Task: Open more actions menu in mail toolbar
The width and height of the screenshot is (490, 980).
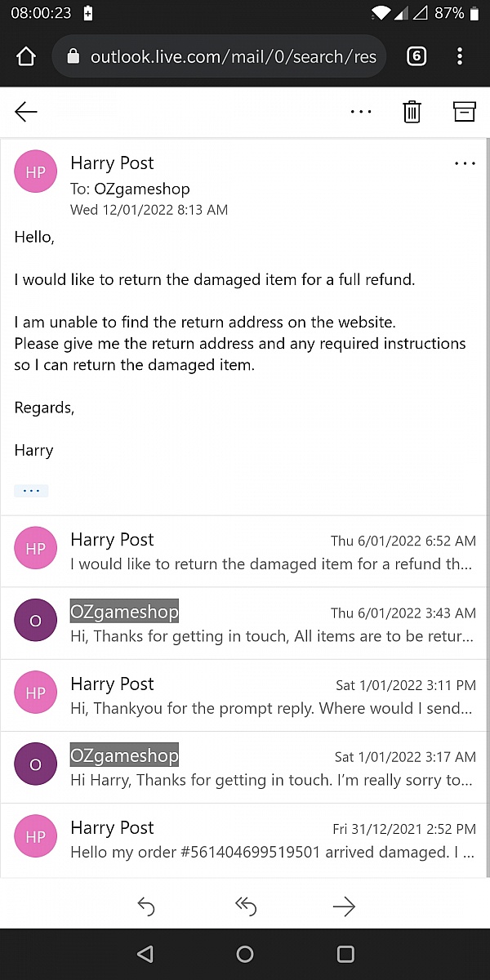Action: coord(360,112)
